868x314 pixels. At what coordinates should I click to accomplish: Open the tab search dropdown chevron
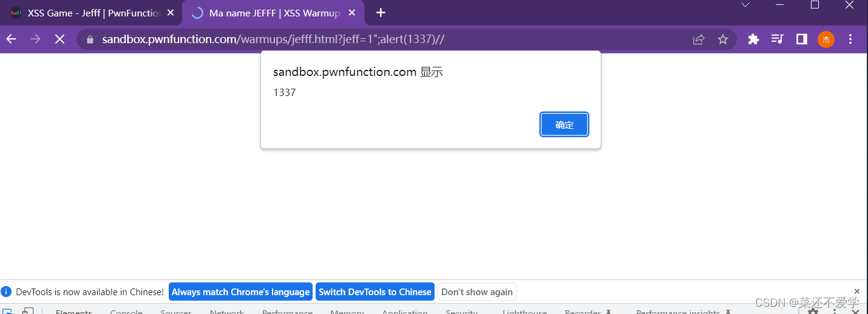point(746,5)
